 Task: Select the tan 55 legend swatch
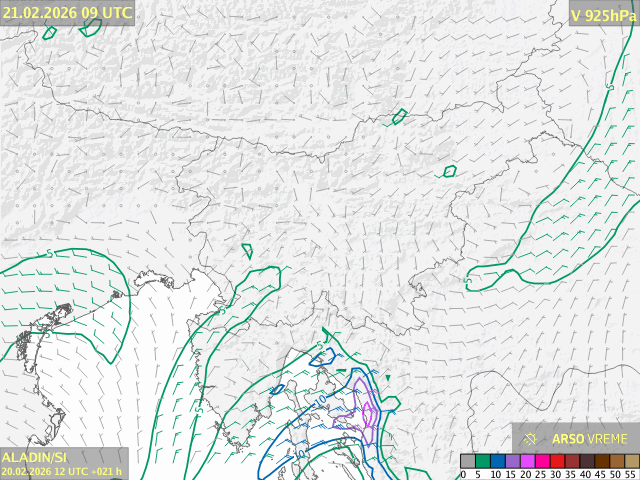pyautogui.click(x=632, y=461)
